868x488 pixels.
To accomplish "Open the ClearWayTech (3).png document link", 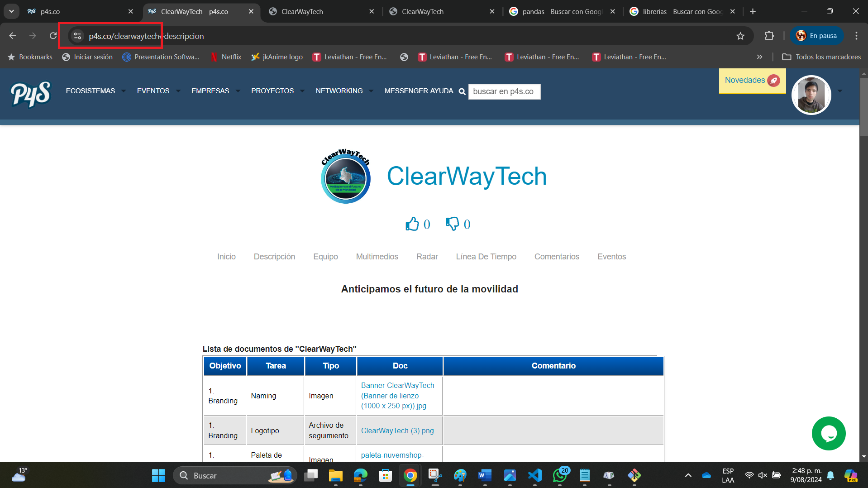I will coord(397,431).
